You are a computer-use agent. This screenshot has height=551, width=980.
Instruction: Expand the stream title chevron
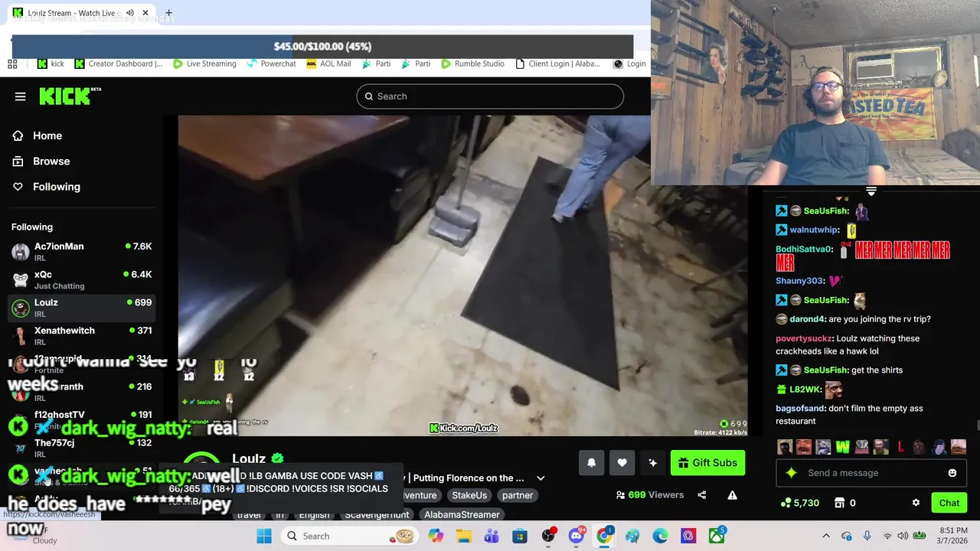[541, 478]
